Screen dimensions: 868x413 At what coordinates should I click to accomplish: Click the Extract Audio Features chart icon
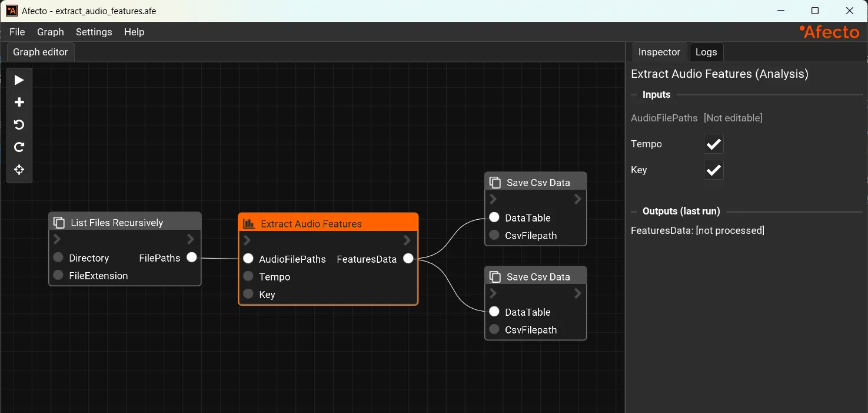pyautogui.click(x=248, y=224)
